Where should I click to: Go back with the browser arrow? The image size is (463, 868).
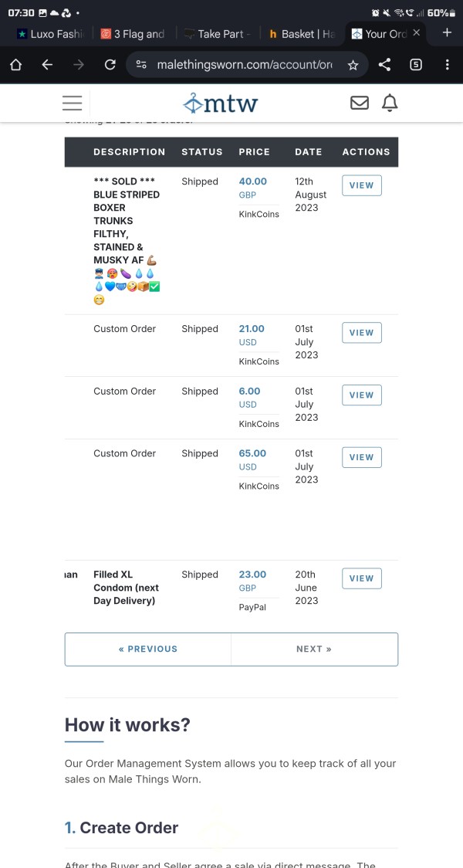pyautogui.click(x=48, y=65)
